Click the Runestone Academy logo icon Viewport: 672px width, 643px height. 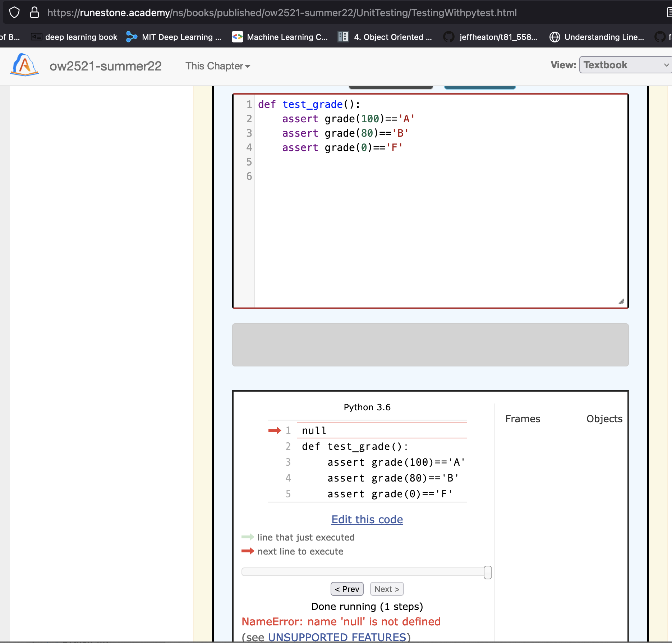click(x=24, y=65)
